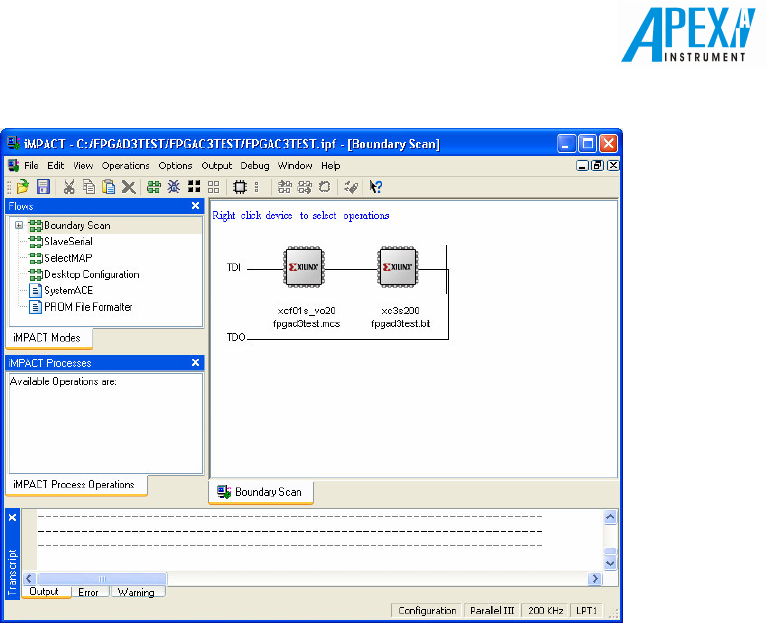Click the grayed cable tag toolbar icon
767x623 pixels.
351,187
